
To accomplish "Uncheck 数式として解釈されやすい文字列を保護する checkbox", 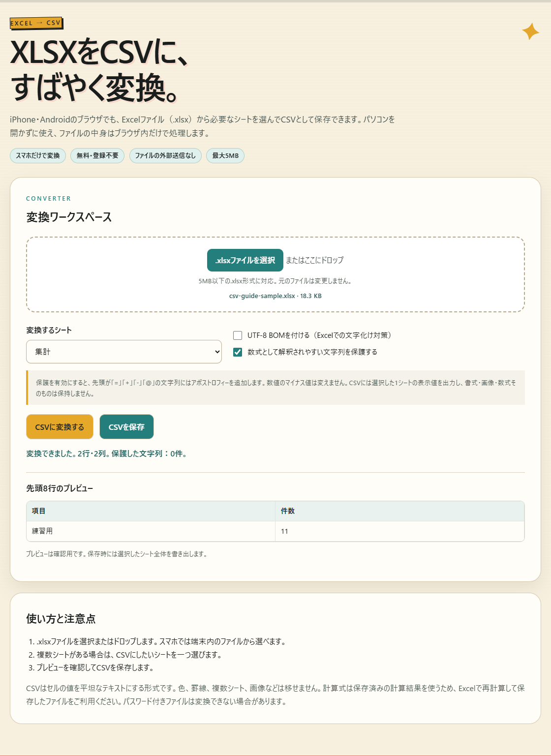I will [x=238, y=352].
